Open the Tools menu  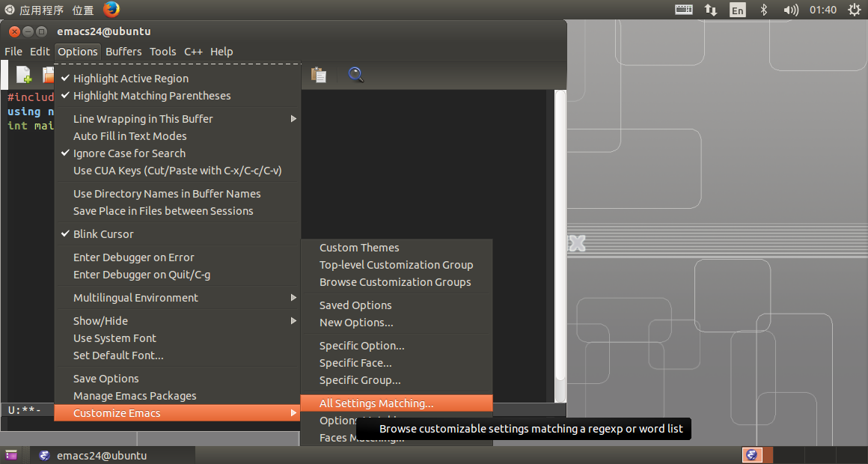[163, 52]
